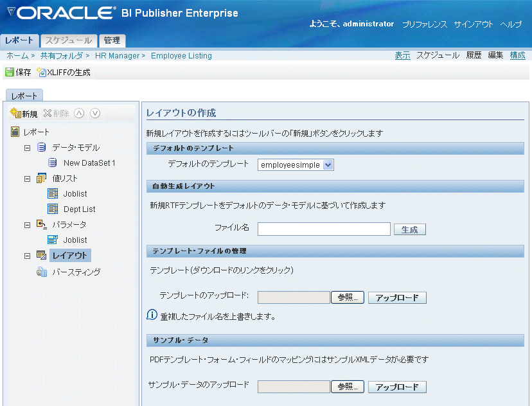This screenshot has width=532, height=406.
Task: Select the レポート sub-tab above the tree
Action: pos(24,96)
